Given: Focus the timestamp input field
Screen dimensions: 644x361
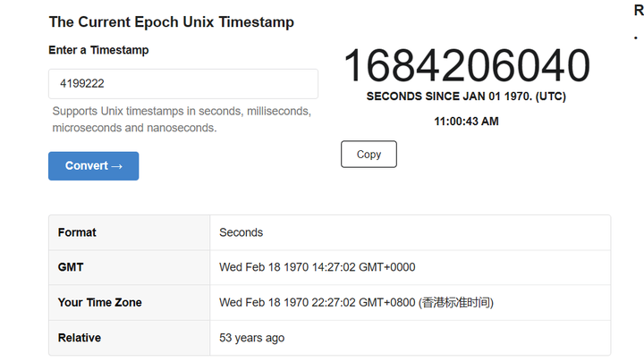Looking at the screenshot, I should point(182,84).
